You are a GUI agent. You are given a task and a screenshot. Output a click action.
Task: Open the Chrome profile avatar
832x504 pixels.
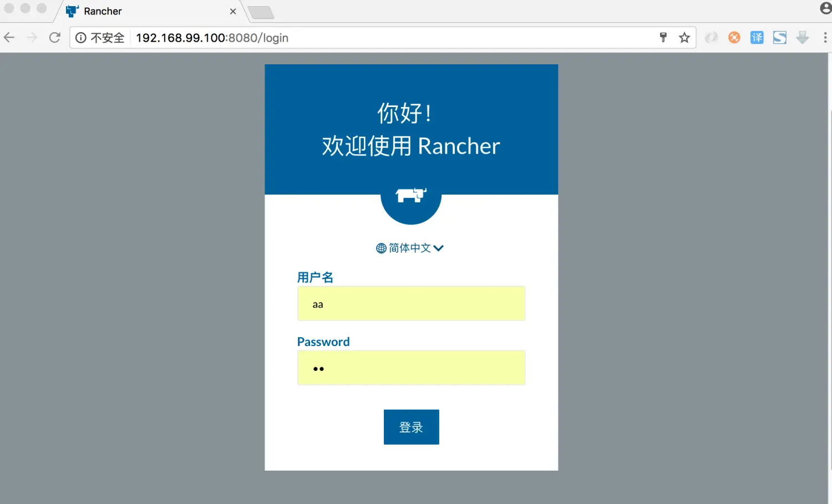pos(826,8)
